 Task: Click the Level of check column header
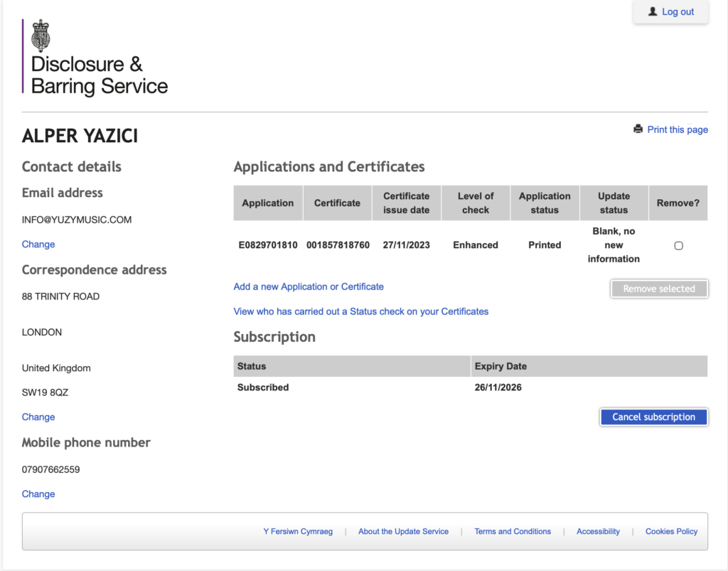(476, 203)
